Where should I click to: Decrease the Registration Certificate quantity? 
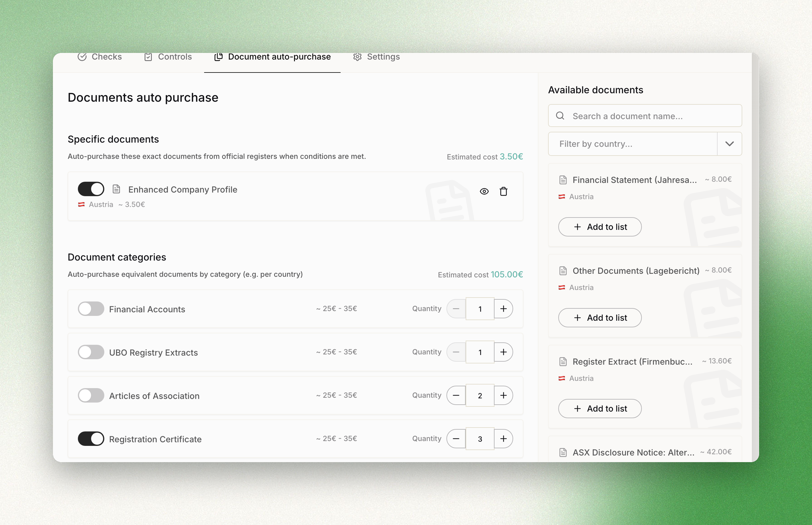456,439
